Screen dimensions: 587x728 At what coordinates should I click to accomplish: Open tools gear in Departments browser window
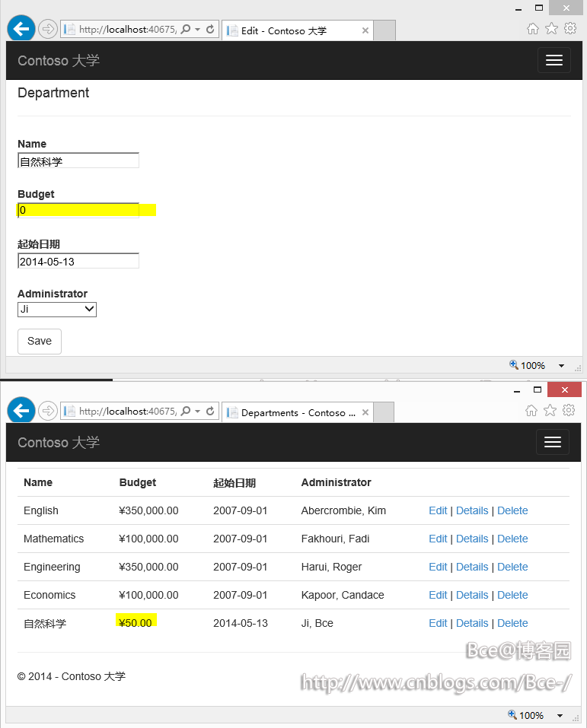[569, 411]
